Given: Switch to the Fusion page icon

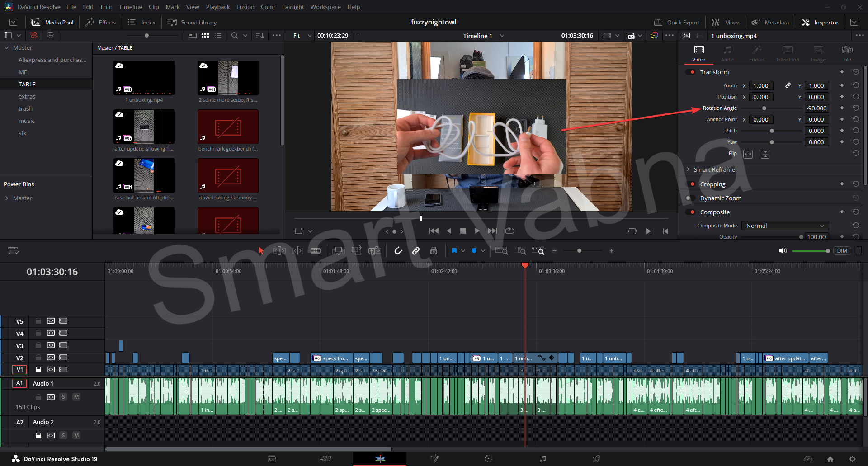Looking at the screenshot, I should [x=434, y=459].
